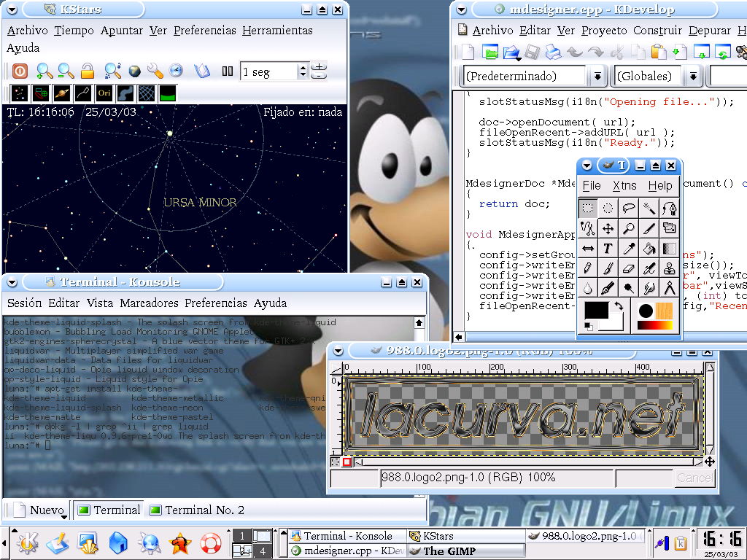The width and height of the screenshot is (747, 560).
Task: Toggle the green horizon display in KStars
Action: pyautogui.click(x=167, y=93)
